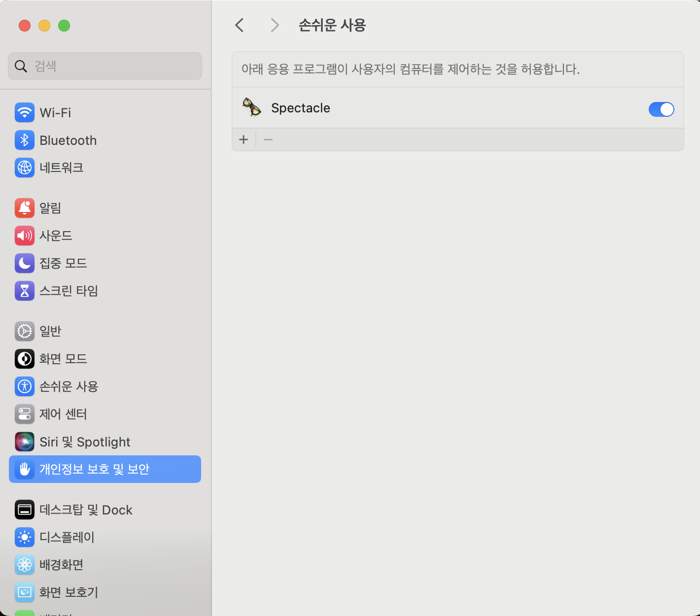
Task: Maximize window with green button
Action: [x=64, y=26]
